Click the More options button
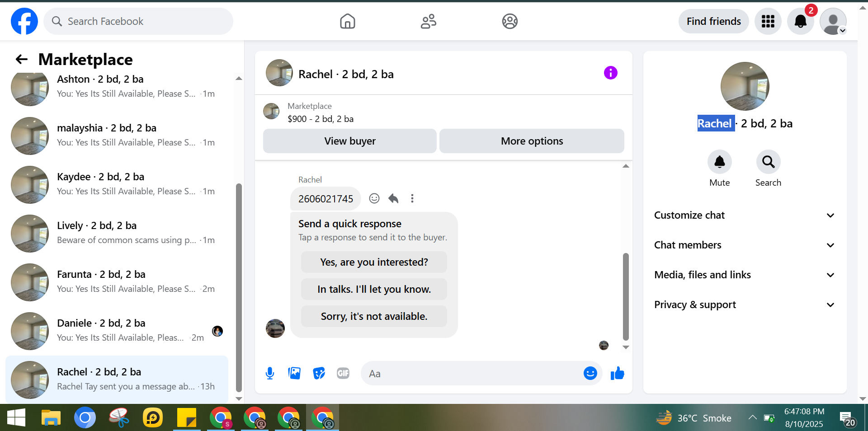Screen dimensions: 868x431 coord(532,141)
